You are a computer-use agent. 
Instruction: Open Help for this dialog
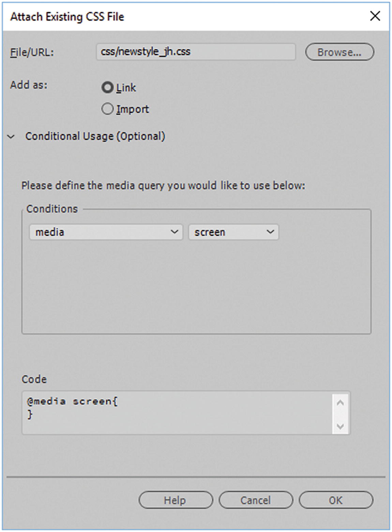175,500
